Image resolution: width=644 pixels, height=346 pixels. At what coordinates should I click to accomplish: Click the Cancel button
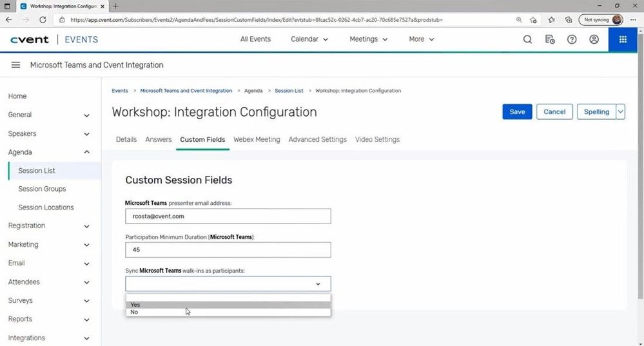(554, 111)
